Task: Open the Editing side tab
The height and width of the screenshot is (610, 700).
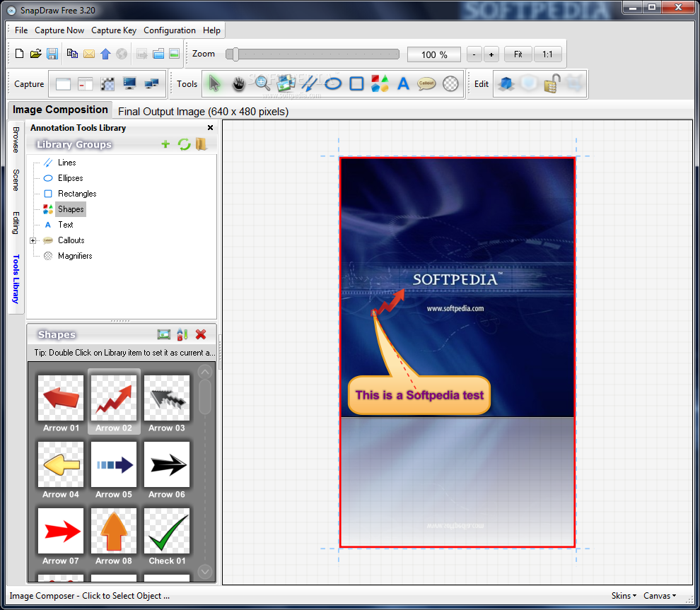Action: point(16,223)
